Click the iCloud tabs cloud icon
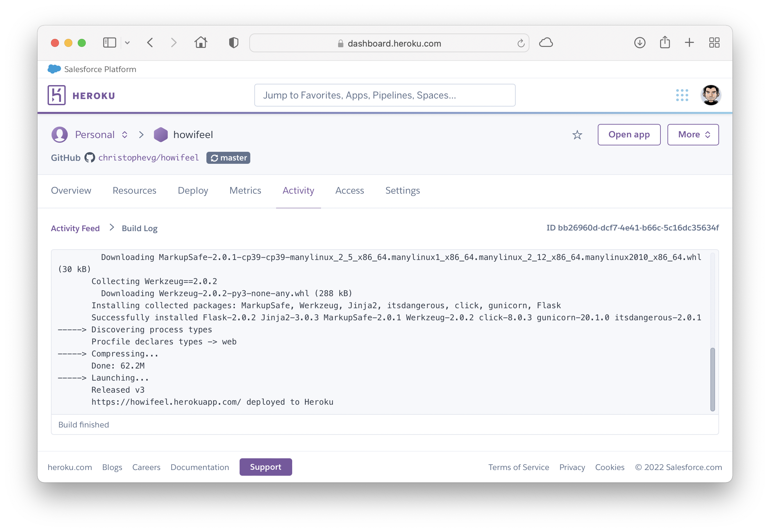The width and height of the screenshot is (770, 532). point(546,43)
